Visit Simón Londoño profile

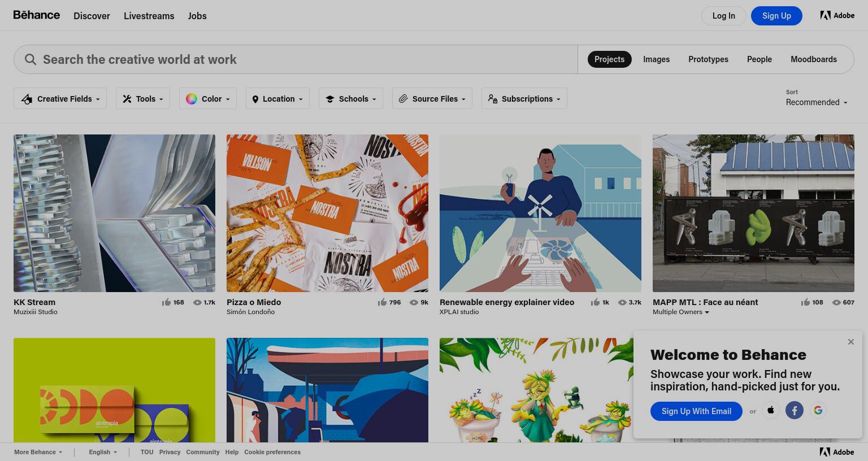250,312
